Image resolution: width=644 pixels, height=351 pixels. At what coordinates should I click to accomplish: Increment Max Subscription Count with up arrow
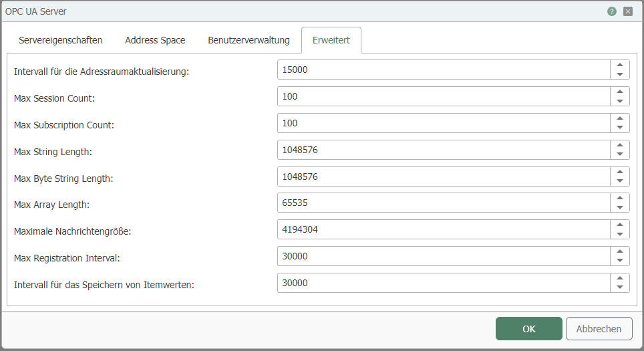[x=620, y=119]
